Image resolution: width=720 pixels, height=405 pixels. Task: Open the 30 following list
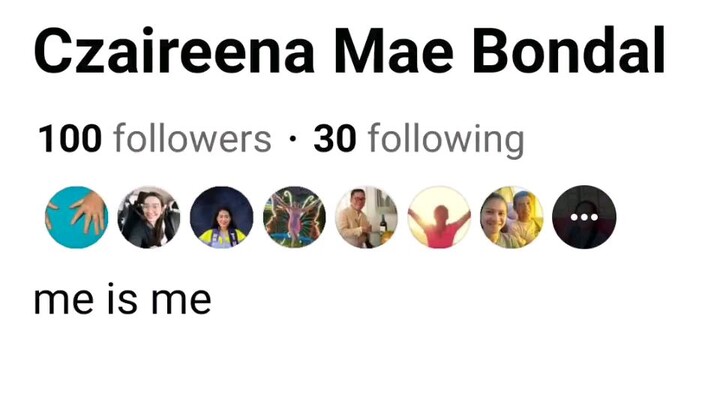click(419, 140)
